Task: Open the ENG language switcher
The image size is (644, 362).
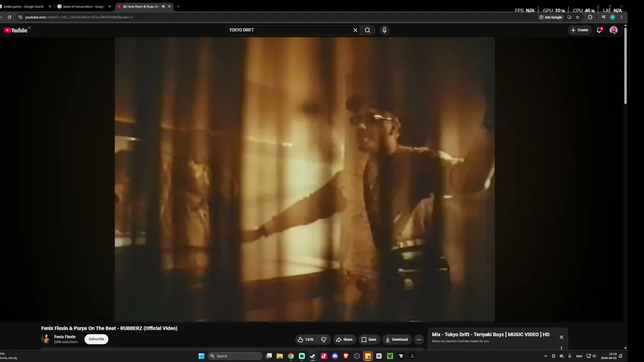Action: [579, 356]
